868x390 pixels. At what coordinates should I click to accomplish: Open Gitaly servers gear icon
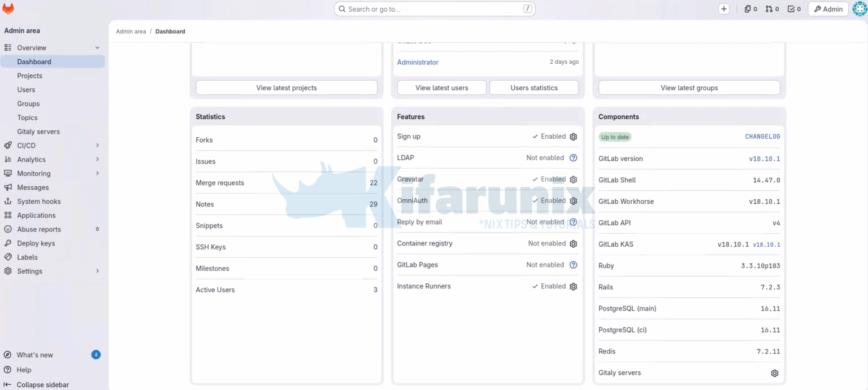pos(775,373)
